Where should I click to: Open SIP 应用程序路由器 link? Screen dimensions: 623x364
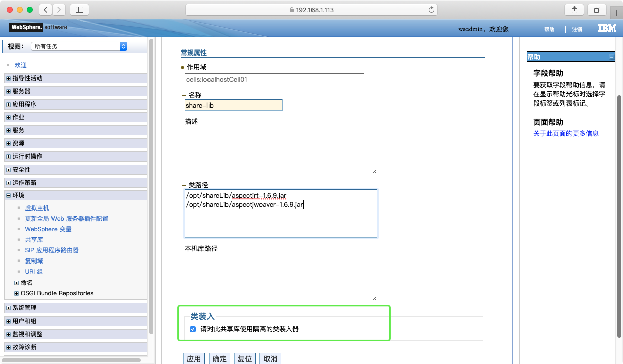point(52,250)
